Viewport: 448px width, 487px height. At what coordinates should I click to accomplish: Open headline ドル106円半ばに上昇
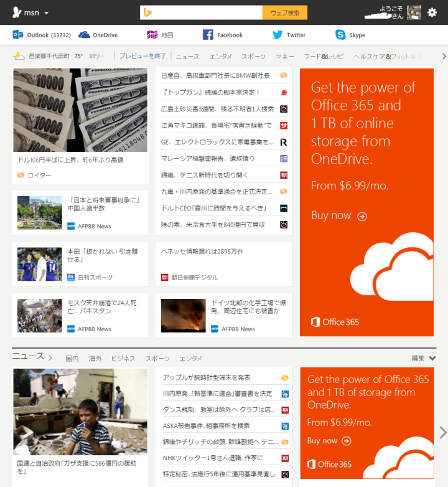pyautogui.click(x=70, y=160)
